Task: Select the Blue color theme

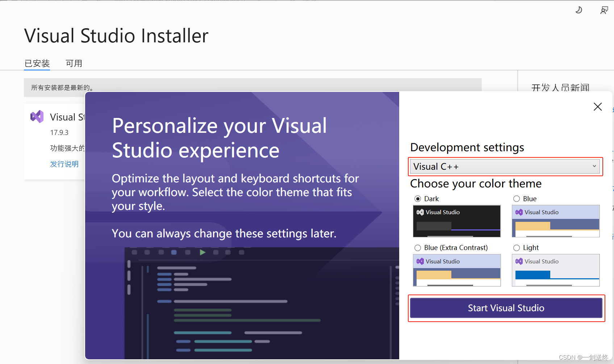Action: point(516,198)
